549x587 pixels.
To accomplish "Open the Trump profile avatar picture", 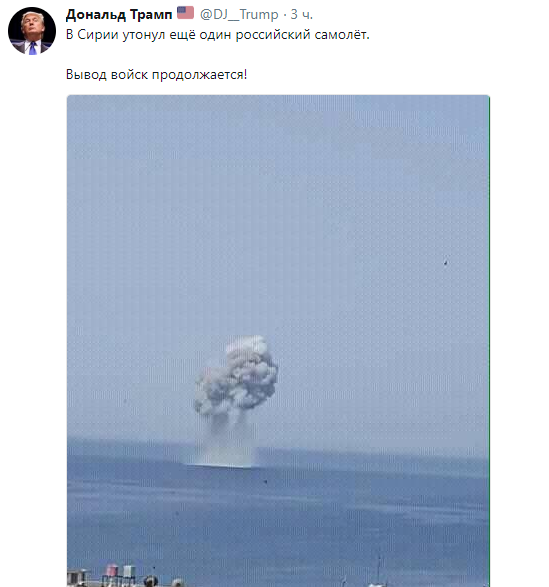I will (32, 31).
